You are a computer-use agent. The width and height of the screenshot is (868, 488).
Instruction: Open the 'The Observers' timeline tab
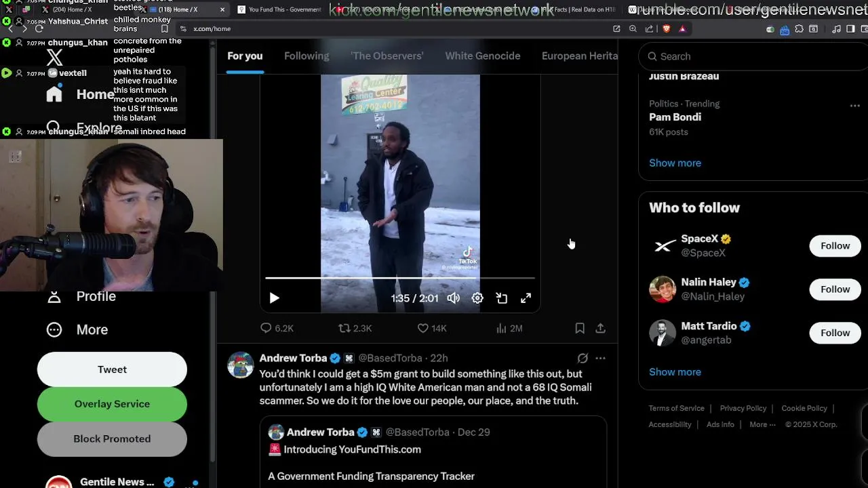pos(387,56)
